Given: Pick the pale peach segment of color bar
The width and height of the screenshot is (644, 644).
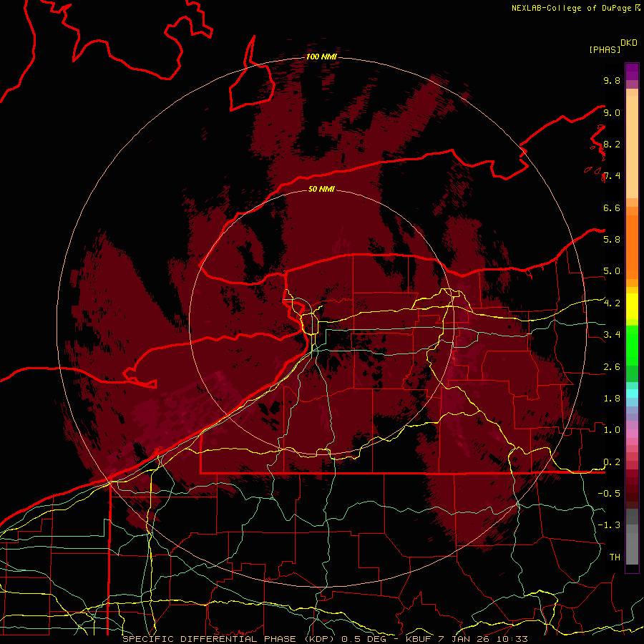Looking at the screenshot, I should click(632, 148).
